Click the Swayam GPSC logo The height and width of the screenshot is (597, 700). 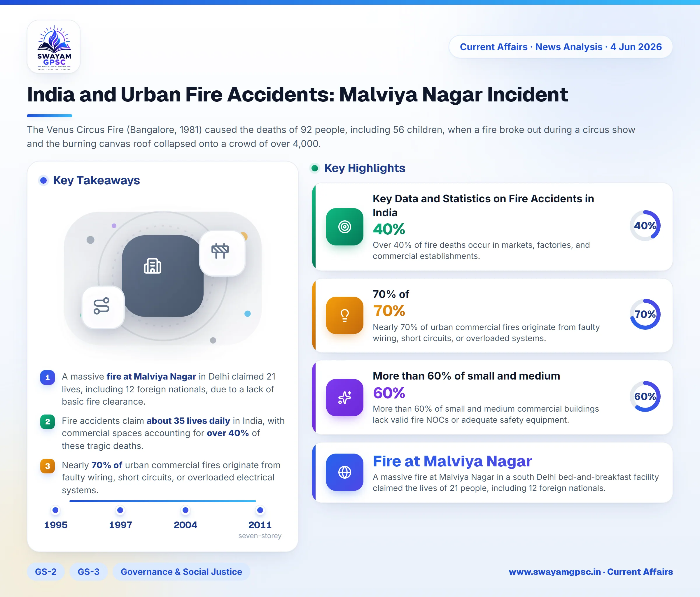coord(54,47)
